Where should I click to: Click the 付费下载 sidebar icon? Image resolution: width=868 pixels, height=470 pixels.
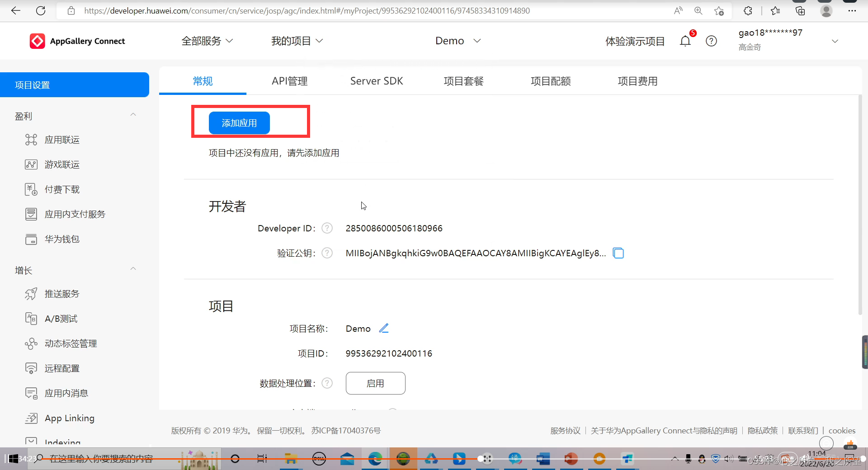click(31, 189)
